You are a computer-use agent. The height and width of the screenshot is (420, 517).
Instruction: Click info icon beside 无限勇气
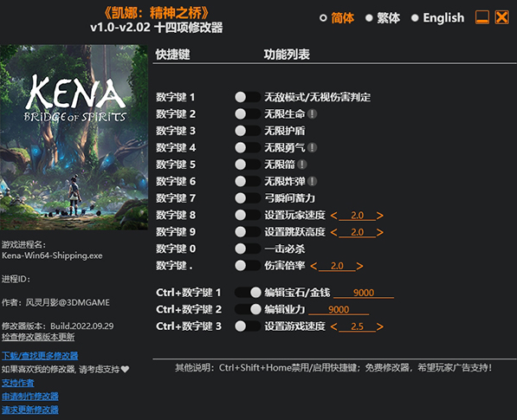point(312,148)
